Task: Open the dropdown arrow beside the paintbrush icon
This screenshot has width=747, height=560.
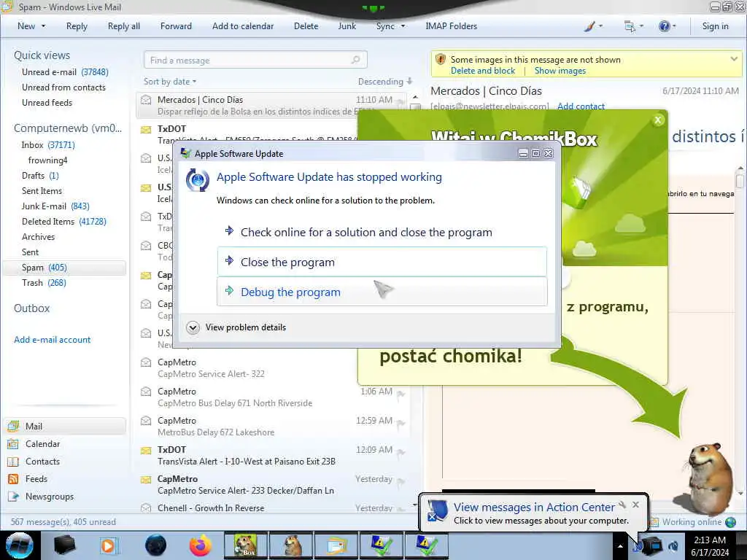Action: pyautogui.click(x=601, y=27)
